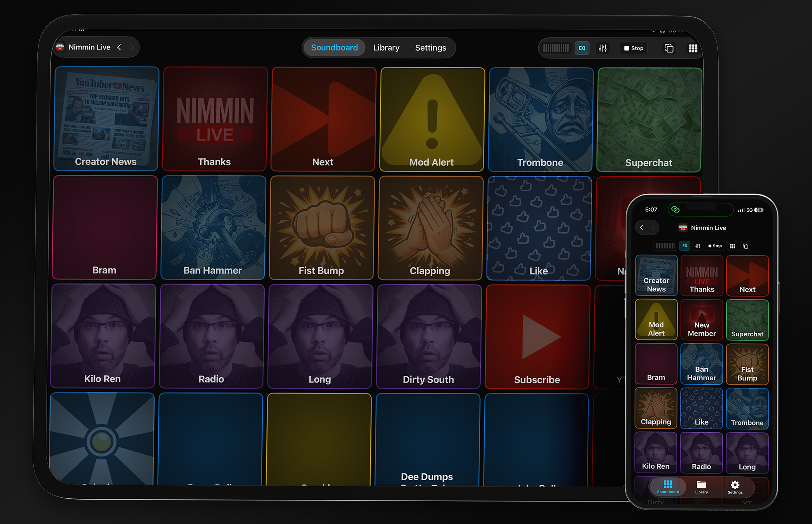The image size is (812, 524).
Task: Go to previous board chevron beside Nimmin Live
Action: (119, 47)
